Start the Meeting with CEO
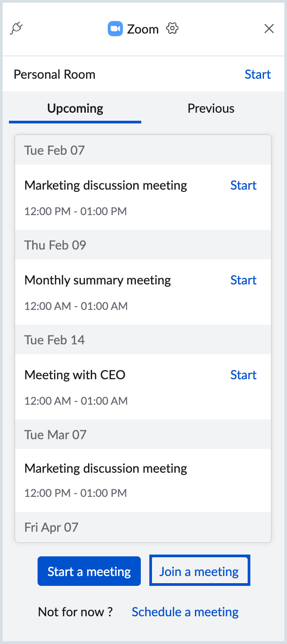This screenshot has height=644, width=287. 243,375
